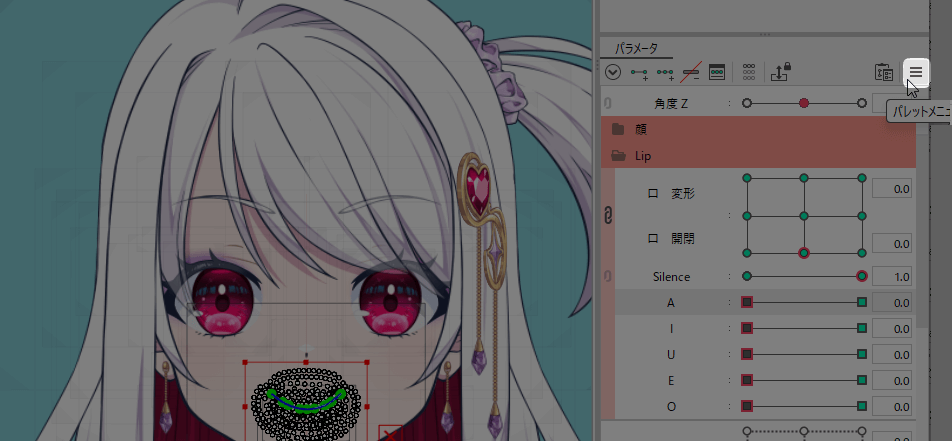The height and width of the screenshot is (441, 952).
Task: Click the add three keys icon
Action: click(x=665, y=72)
